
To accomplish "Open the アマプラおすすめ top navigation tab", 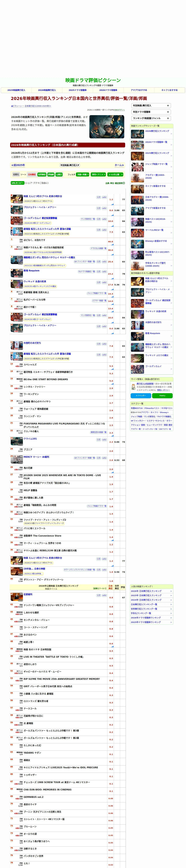I will (x=139, y=90).
